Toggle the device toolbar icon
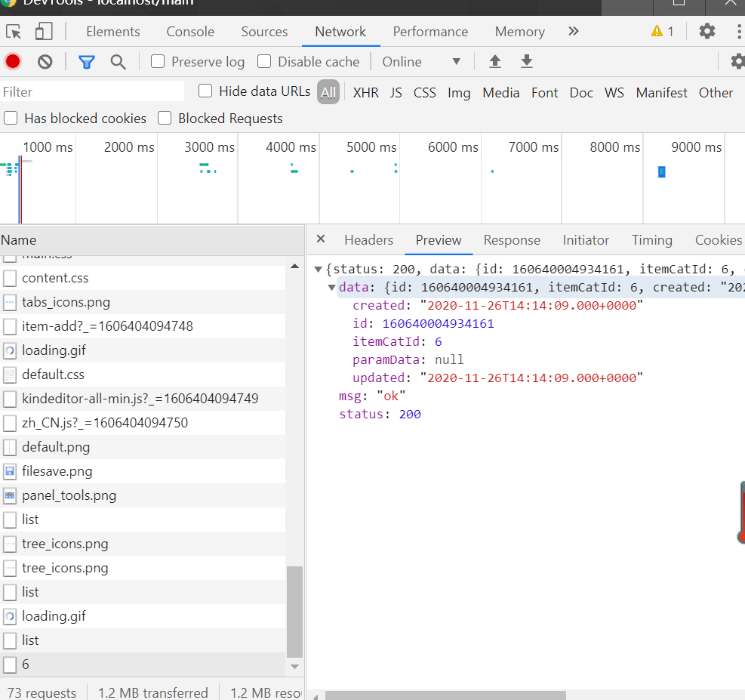The image size is (745, 700). 44,32
